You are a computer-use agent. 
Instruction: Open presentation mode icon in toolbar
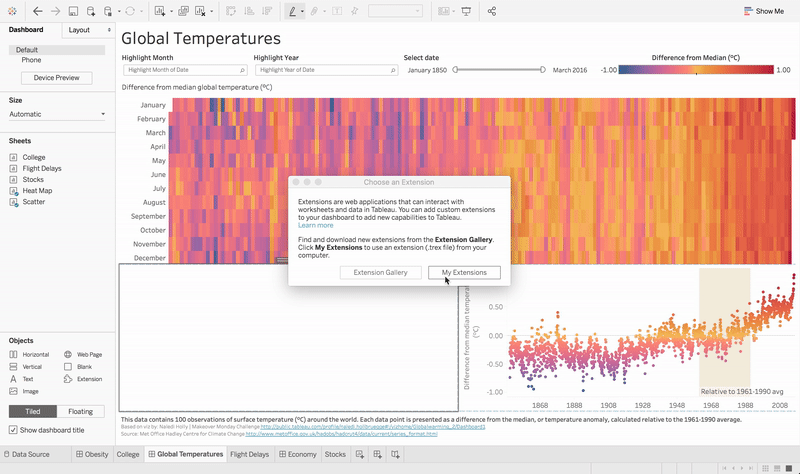coord(466,11)
